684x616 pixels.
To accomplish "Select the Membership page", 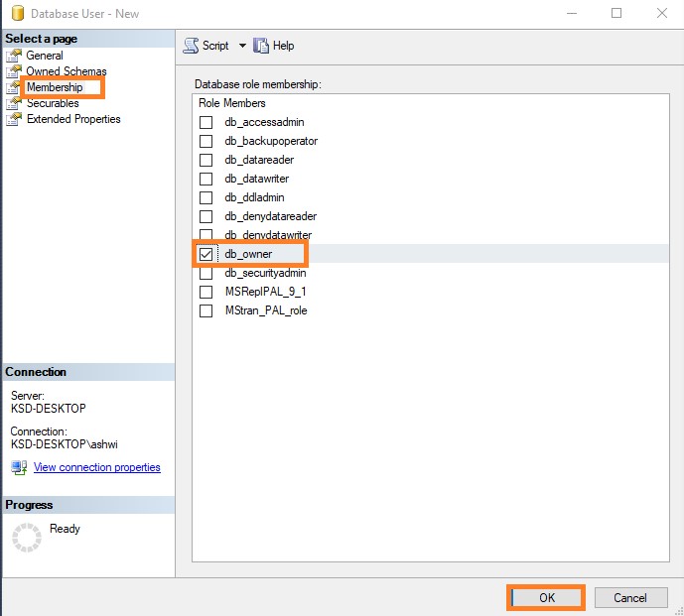I will [55, 87].
